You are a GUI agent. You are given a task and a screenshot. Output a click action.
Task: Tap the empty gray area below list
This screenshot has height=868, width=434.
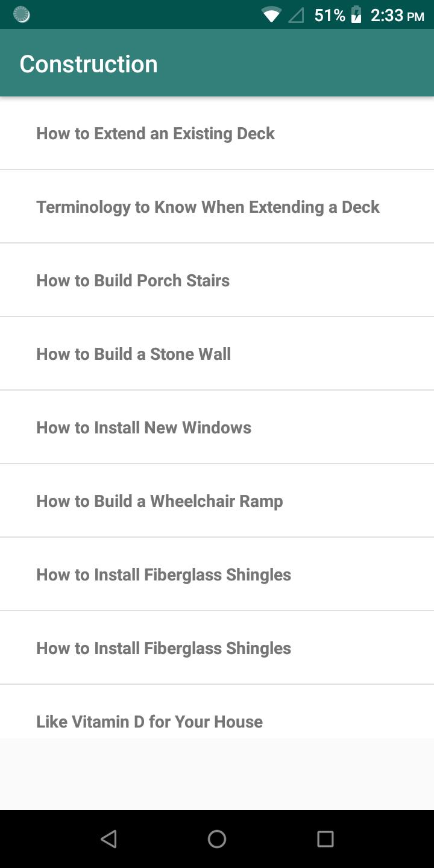pyautogui.click(x=217, y=774)
